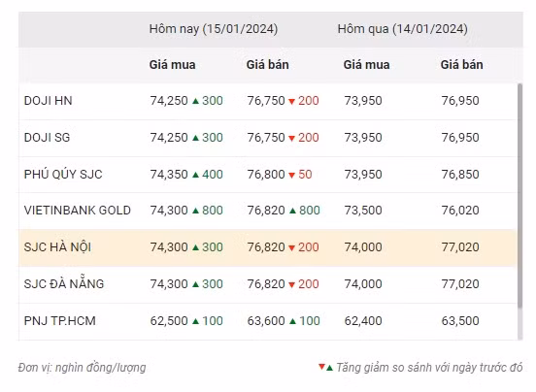This screenshot has height=392, width=536.
Task: Click the DOJI HN red down-arrow 200
Action: coord(304,101)
